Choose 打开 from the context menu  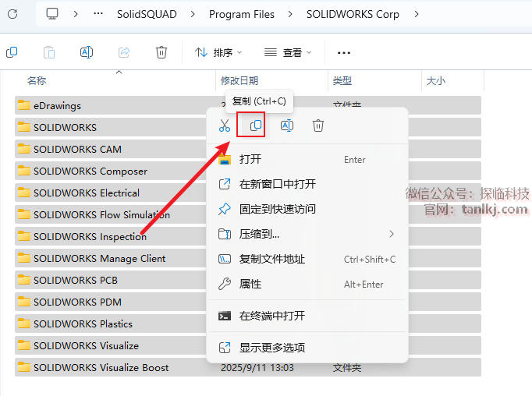pos(307,159)
